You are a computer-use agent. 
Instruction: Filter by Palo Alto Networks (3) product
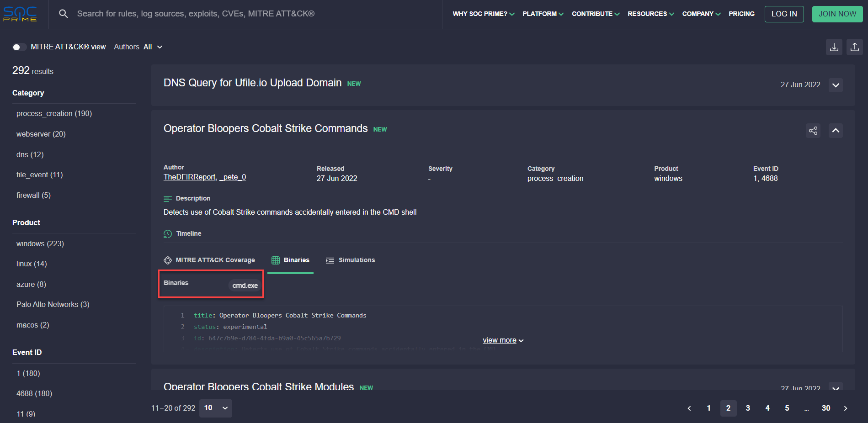coord(53,305)
